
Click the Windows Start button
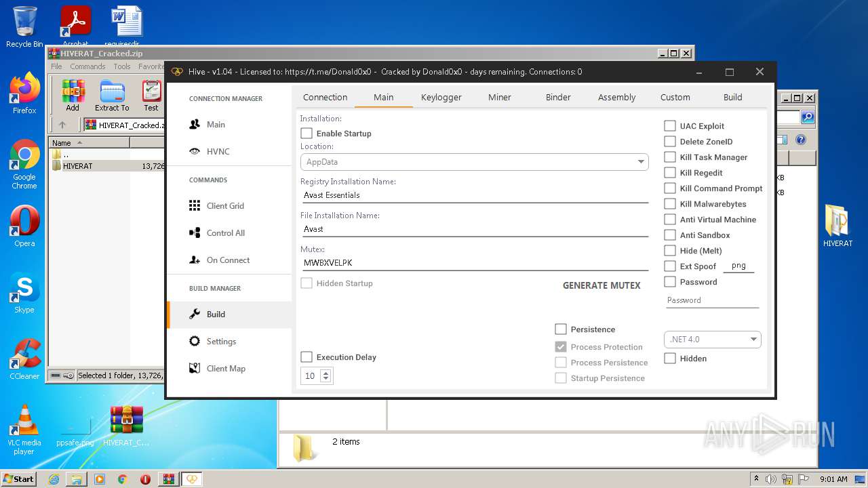(19, 479)
